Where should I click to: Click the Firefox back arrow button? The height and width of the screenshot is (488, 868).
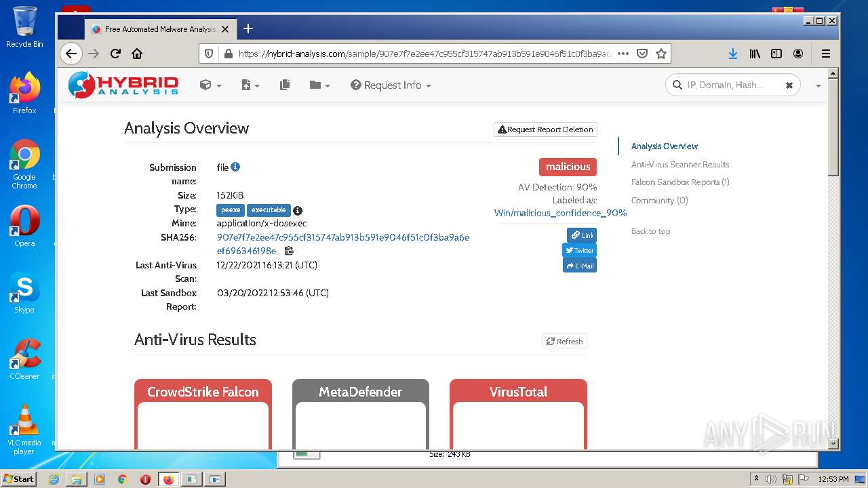coord(71,54)
